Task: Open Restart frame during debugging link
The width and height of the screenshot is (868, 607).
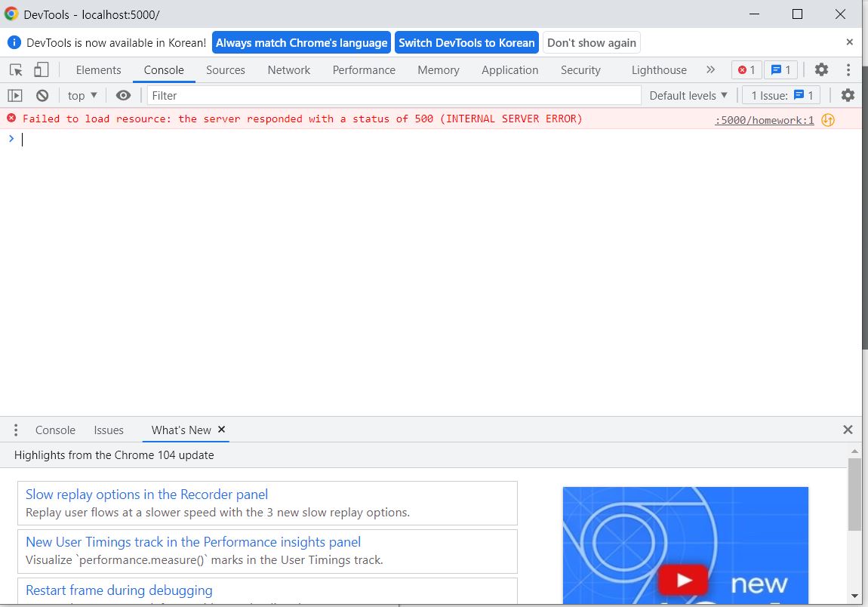Action: [x=119, y=590]
